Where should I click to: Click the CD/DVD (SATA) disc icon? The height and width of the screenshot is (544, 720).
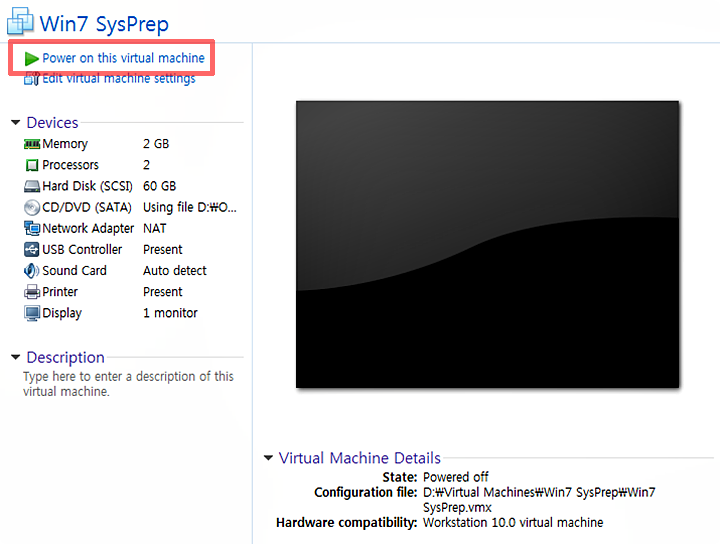tap(32, 207)
